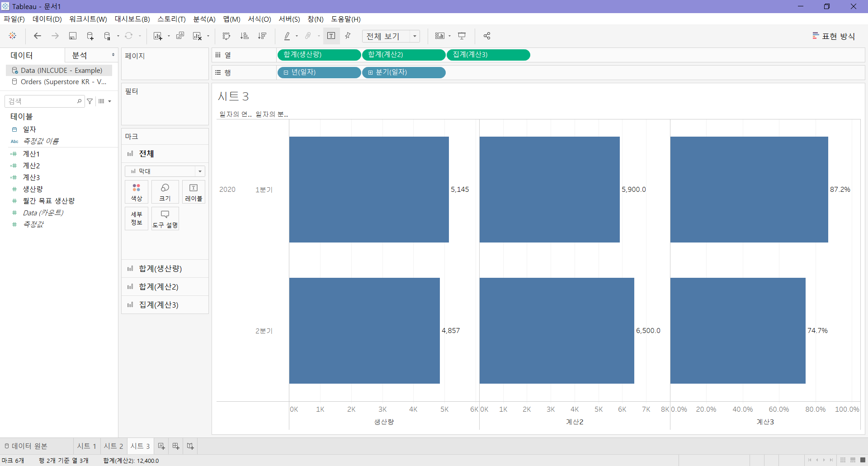Switch to 시트 2 tab
Image resolution: width=868 pixels, height=466 pixels.
pos(113,446)
